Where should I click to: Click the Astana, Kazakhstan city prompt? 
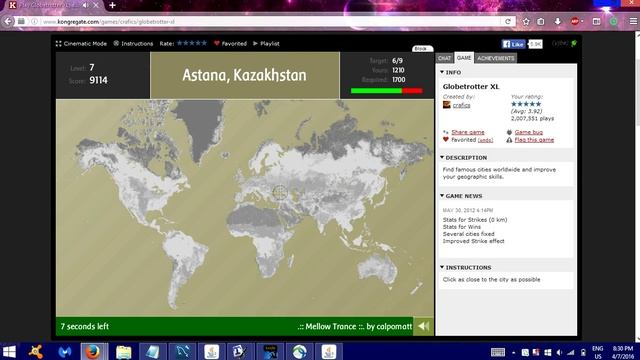point(244,75)
